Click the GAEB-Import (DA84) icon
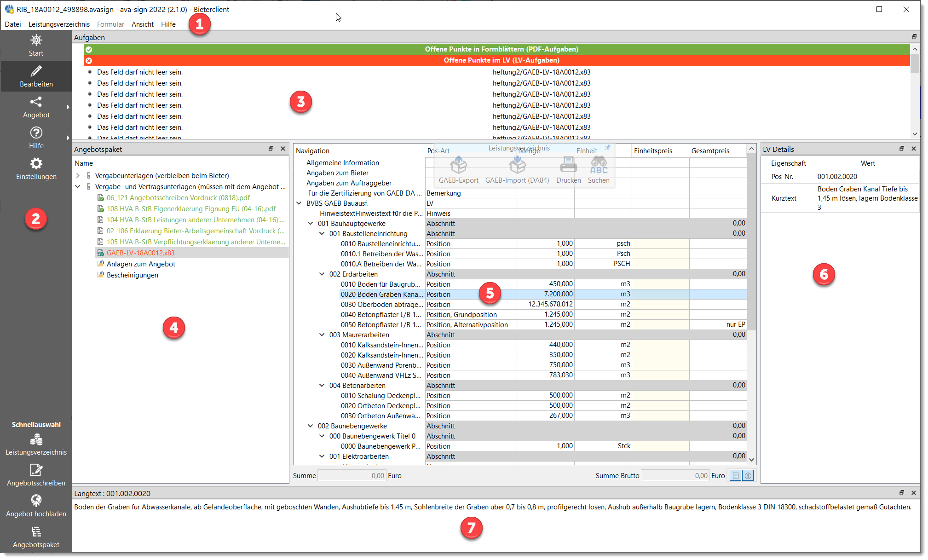Viewport: 928px width, 560px height. (517, 165)
